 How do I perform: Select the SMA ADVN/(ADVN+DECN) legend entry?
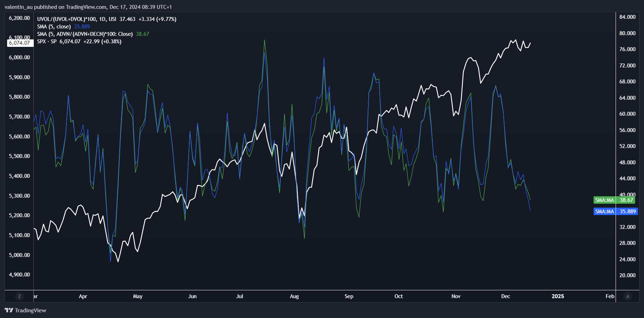tap(85, 34)
